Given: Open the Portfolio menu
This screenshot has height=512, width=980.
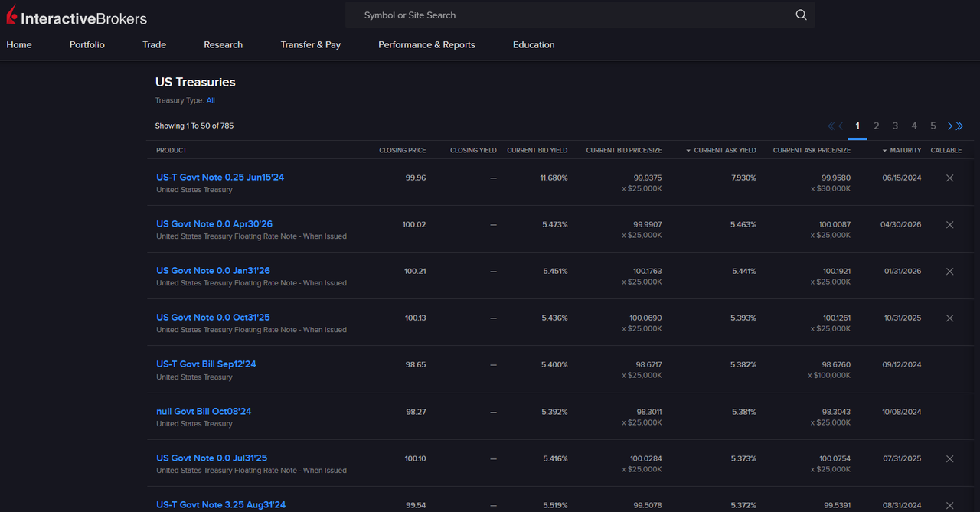Looking at the screenshot, I should (x=87, y=45).
